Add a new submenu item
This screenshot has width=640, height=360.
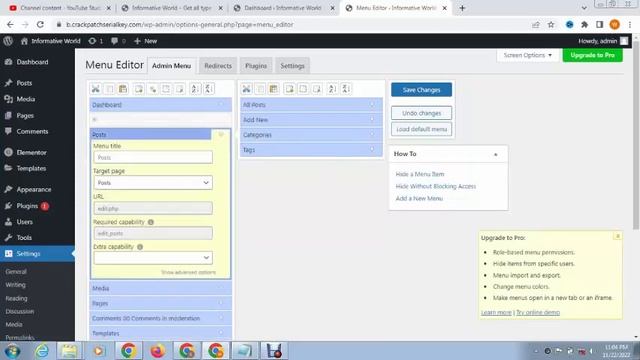click(289, 89)
